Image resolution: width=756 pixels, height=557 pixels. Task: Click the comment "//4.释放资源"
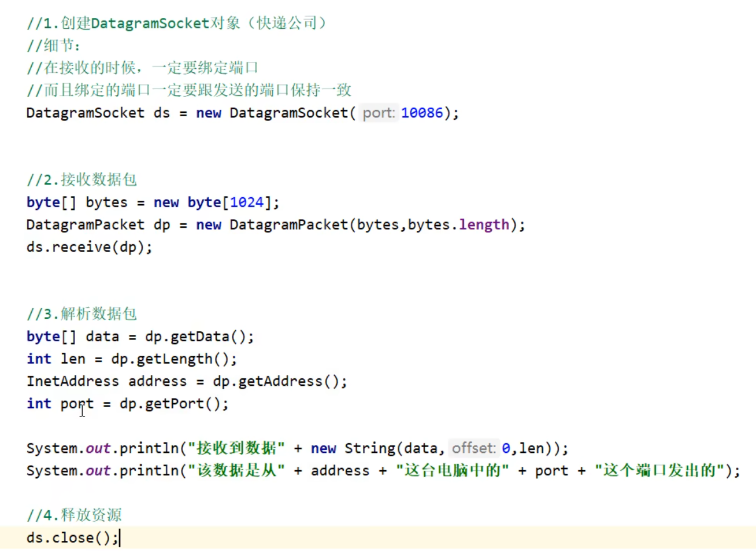point(74,515)
